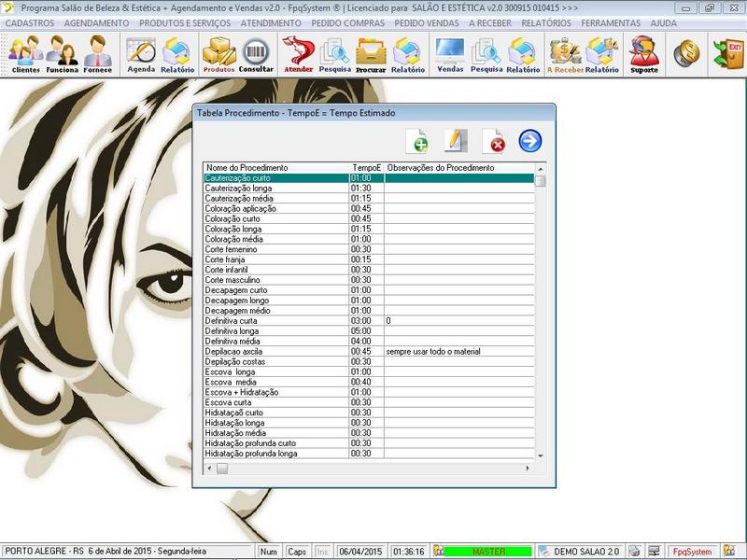Click the FpqSystem status bar button
Screen dimensions: 747x560
[693, 552]
